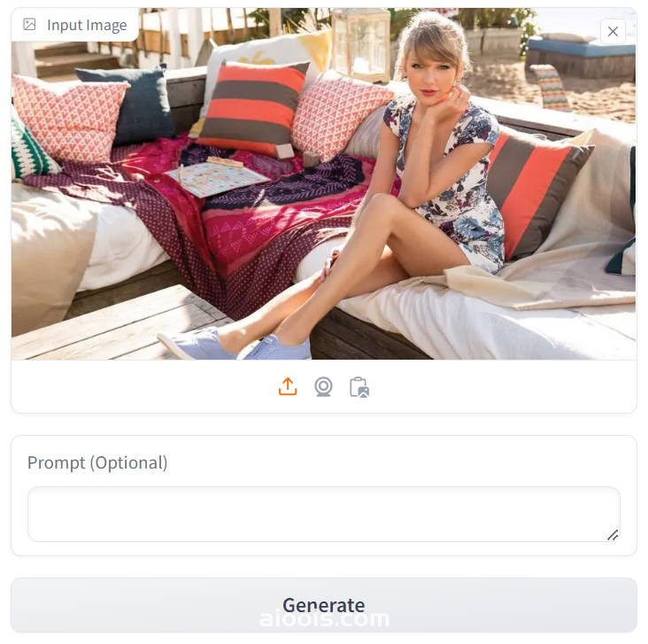Click the aiools.com watermark text

coord(324,619)
